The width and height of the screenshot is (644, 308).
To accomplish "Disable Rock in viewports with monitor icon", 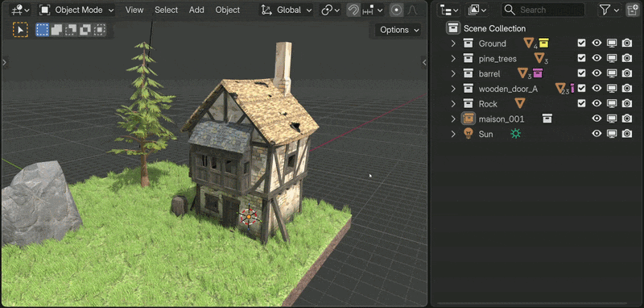I will click(612, 103).
